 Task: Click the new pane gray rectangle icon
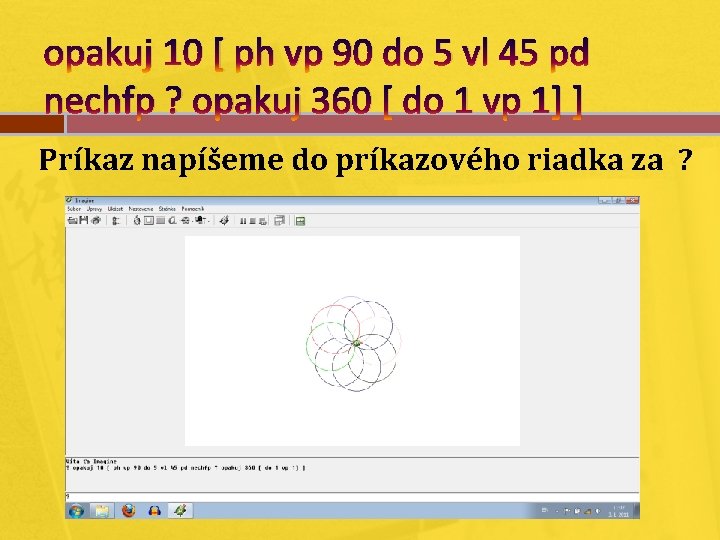click(160, 221)
